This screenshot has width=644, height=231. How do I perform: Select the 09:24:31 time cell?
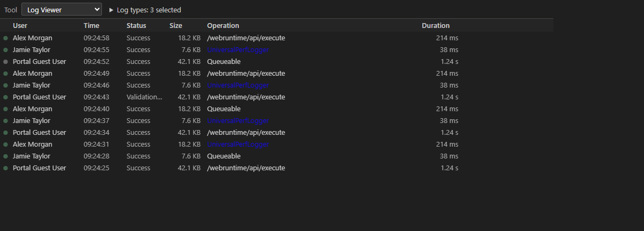(97, 145)
